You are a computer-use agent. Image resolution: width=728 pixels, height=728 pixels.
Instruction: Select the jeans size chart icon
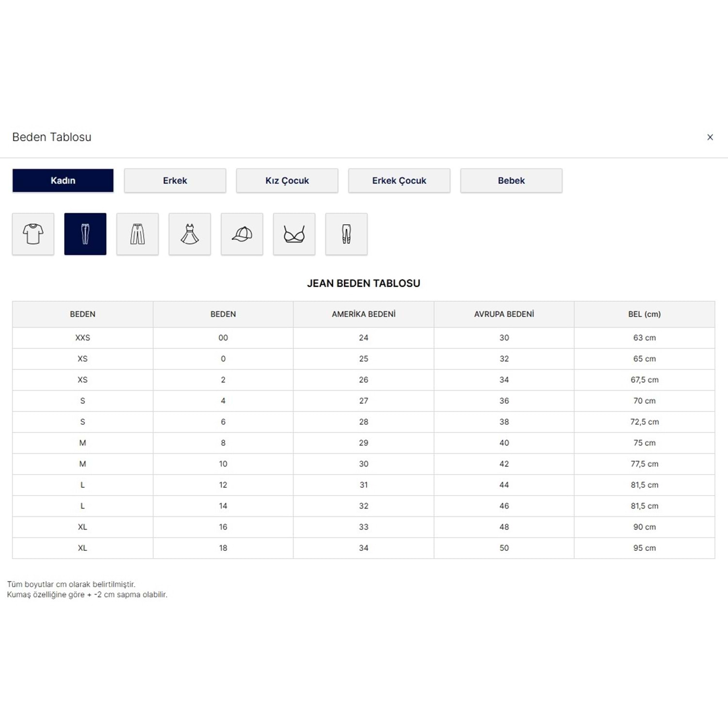tap(85, 234)
